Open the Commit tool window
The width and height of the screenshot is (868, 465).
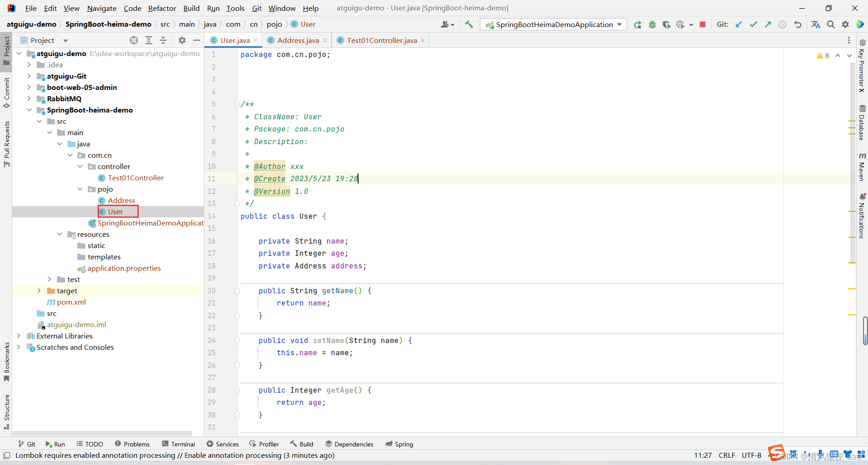[x=6, y=93]
